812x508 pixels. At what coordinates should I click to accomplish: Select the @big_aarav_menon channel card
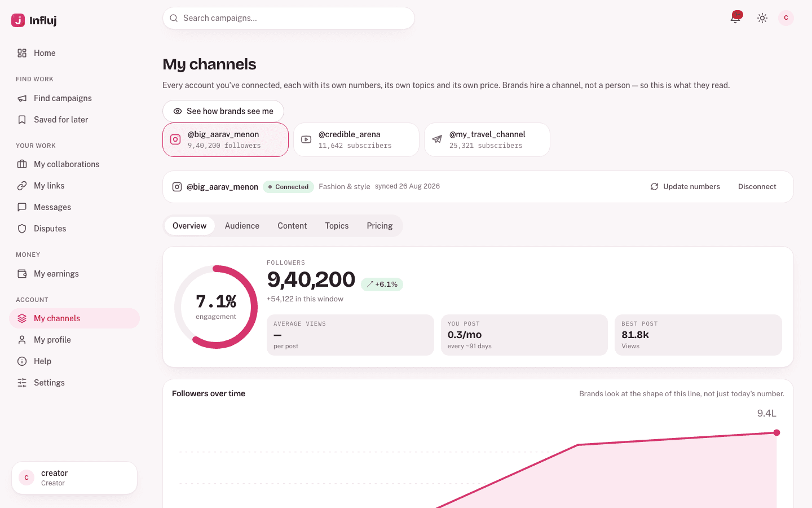coord(226,139)
